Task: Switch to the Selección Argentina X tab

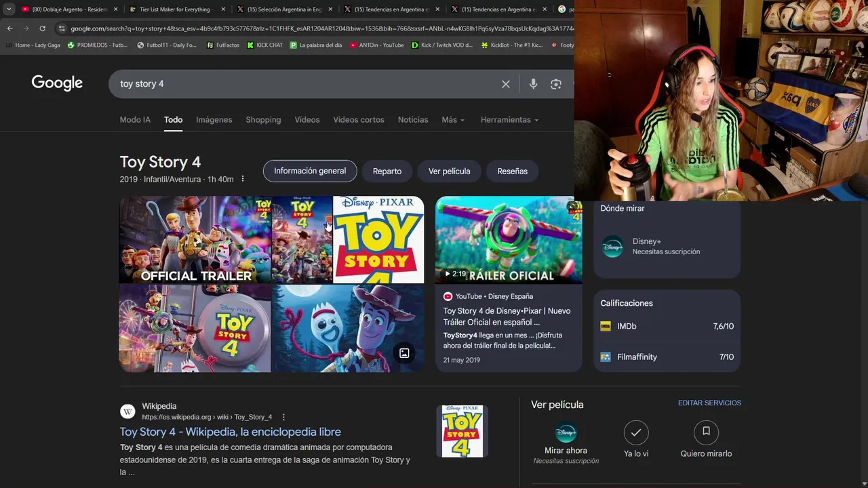Action: coord(283,9)
